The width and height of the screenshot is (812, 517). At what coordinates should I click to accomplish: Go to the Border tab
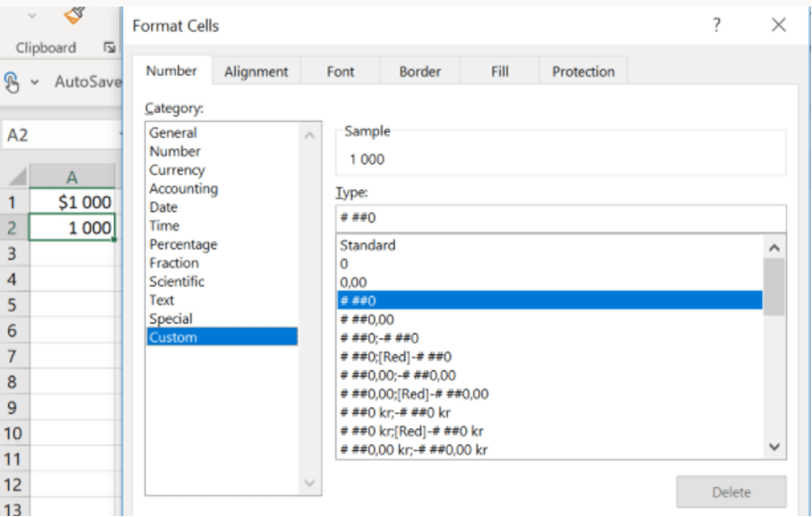click(x=420, y=72)
